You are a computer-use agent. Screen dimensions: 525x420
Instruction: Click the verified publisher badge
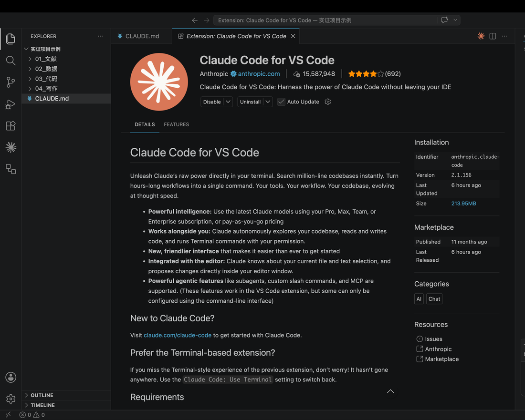pyautogui.click(x=233, y=73)
